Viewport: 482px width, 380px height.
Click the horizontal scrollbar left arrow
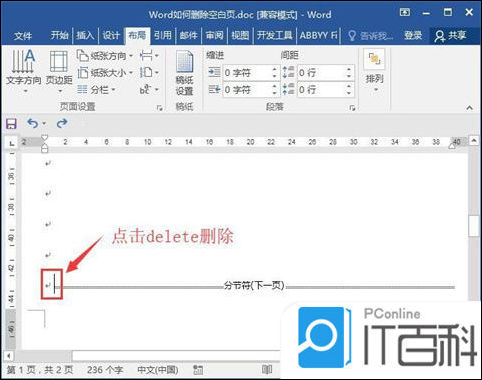[x=9, y=356]
